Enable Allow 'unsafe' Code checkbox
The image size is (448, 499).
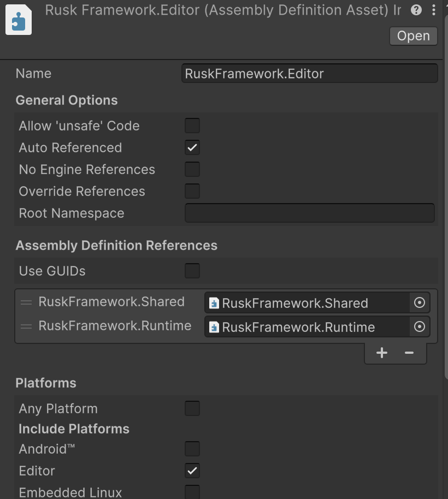[192, 126]
